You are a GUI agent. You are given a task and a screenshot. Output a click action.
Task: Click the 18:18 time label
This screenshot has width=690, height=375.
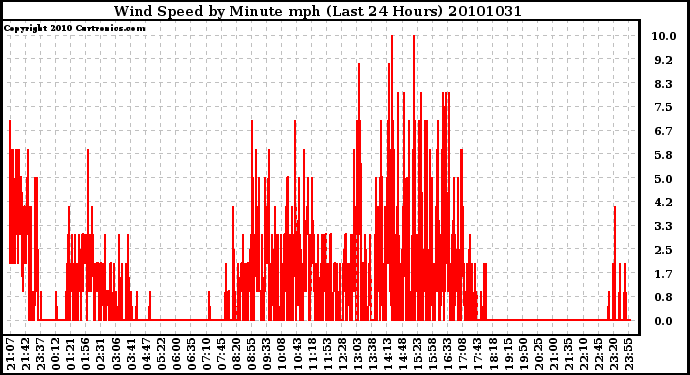pyautogui.click(x=492, y=355)
